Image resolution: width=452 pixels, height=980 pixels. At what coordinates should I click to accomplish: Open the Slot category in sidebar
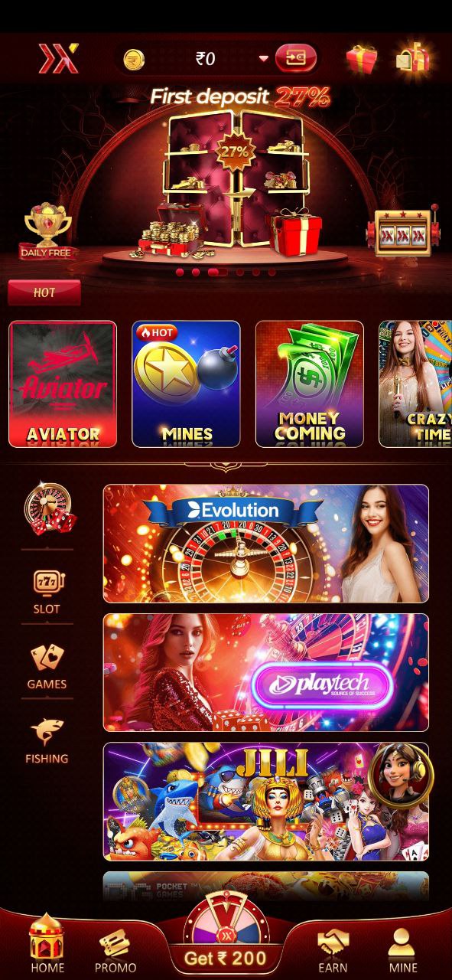(x=47, y=592)
